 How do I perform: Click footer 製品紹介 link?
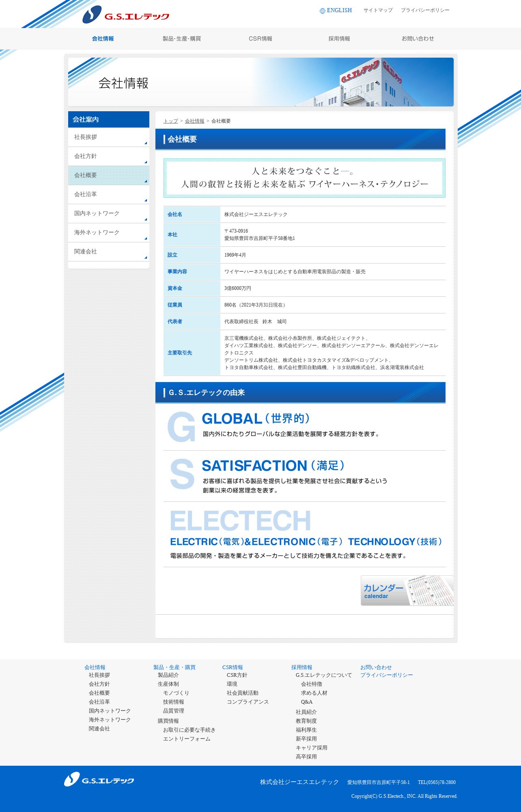pyautogui.click(x=168, y=675)
